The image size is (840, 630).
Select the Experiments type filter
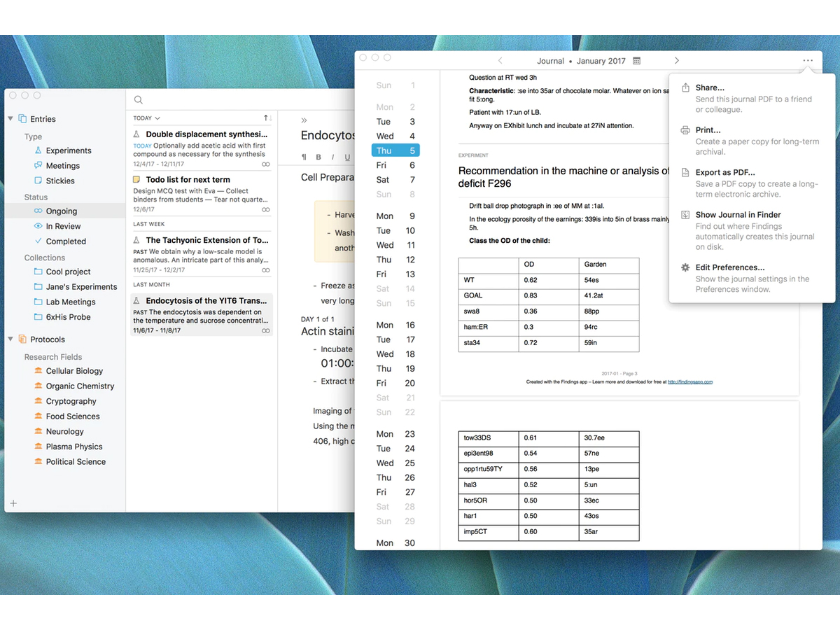point(68,150)
